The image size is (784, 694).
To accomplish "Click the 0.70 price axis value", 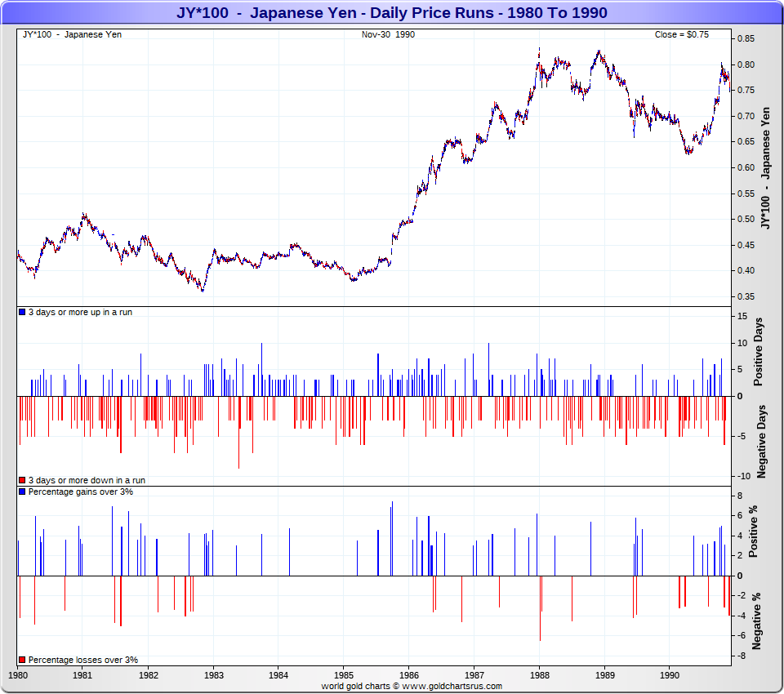I will pos(746,116).
